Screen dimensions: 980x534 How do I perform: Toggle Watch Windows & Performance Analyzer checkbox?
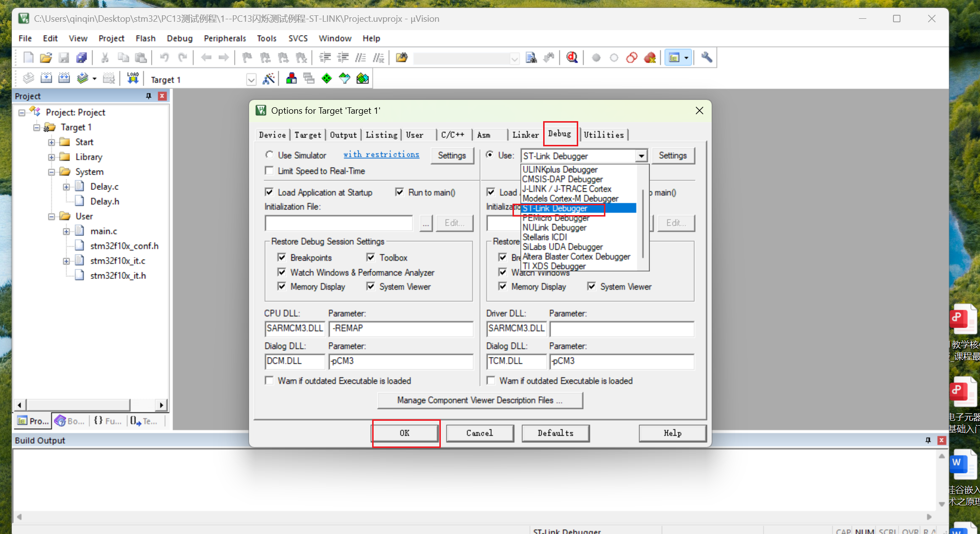(282, 272)
